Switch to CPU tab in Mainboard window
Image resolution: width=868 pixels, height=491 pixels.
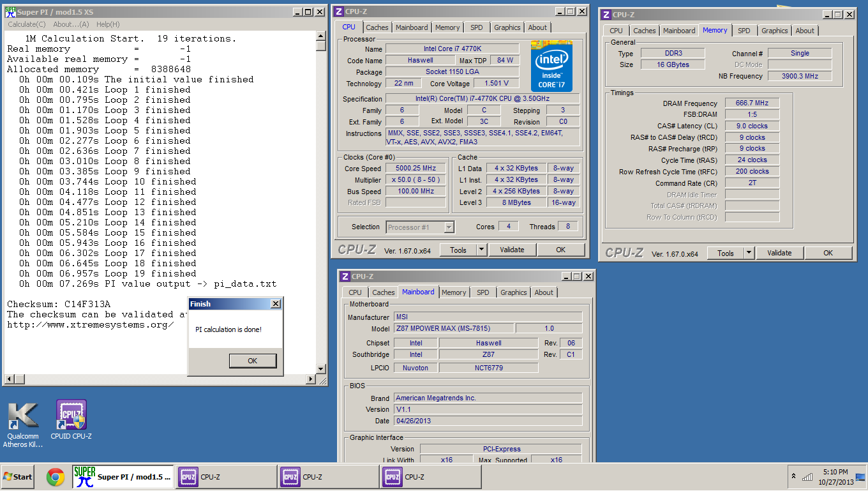355,292
